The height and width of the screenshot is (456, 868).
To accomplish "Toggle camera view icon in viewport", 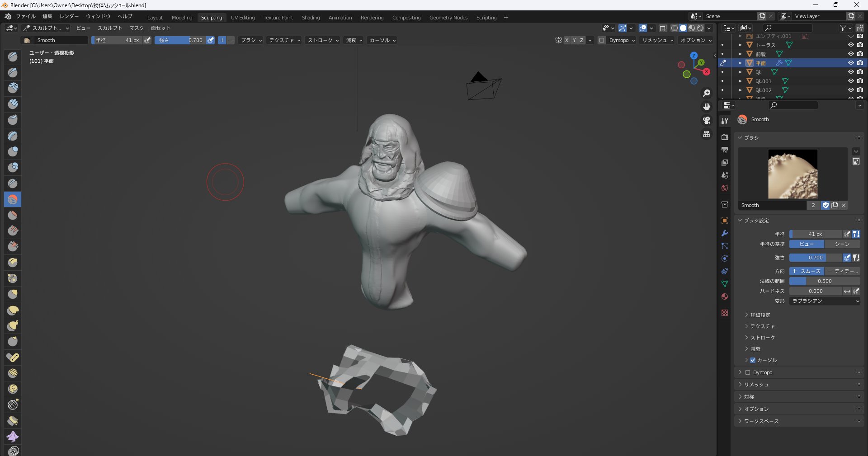I will tap(707, 120).
